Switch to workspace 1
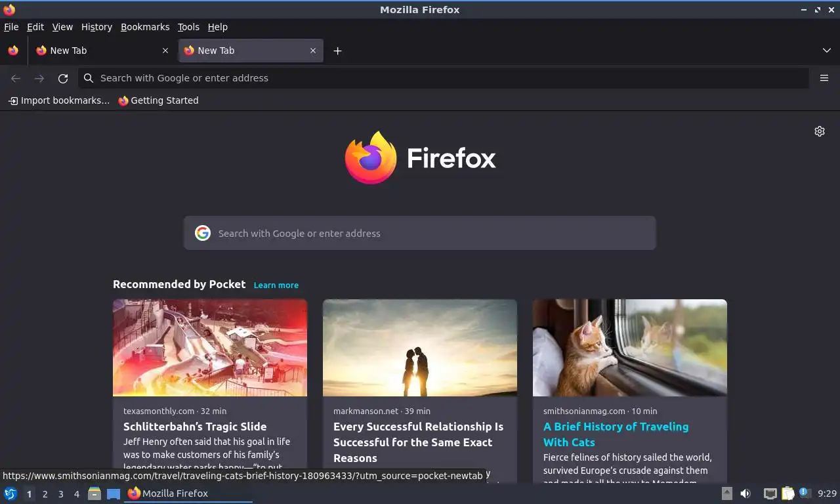 click(x=29, y=494)
